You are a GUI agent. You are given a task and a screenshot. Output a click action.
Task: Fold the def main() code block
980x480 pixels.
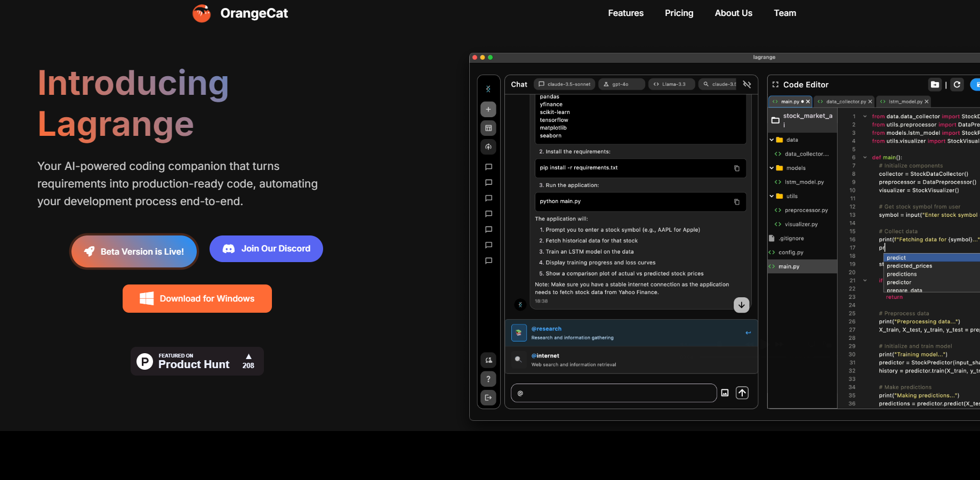[865, 158]
